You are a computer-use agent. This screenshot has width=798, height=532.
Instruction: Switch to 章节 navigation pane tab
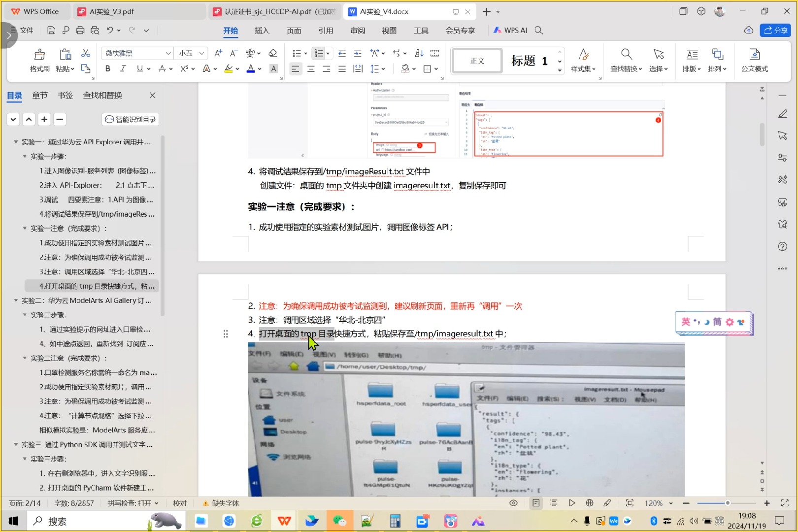pyautogui.click(x=40, y=95)
